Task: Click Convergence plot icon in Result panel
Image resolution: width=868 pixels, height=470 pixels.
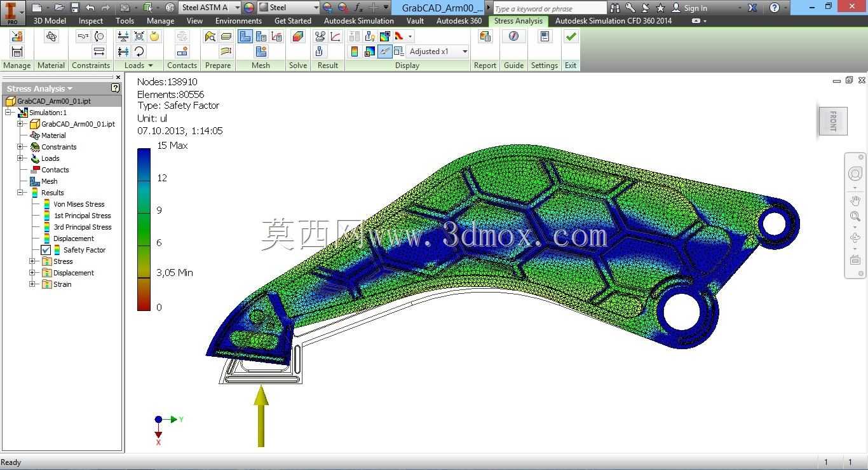Action: tap(336, 36)
